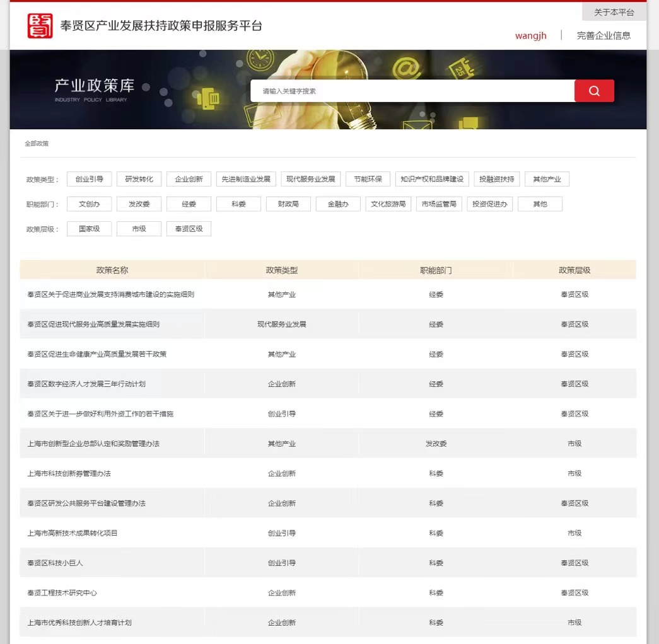Open 上海市科技创新券管理办法 policy
659x644 pixels.
pyautogui.click(x=69, y=473)
